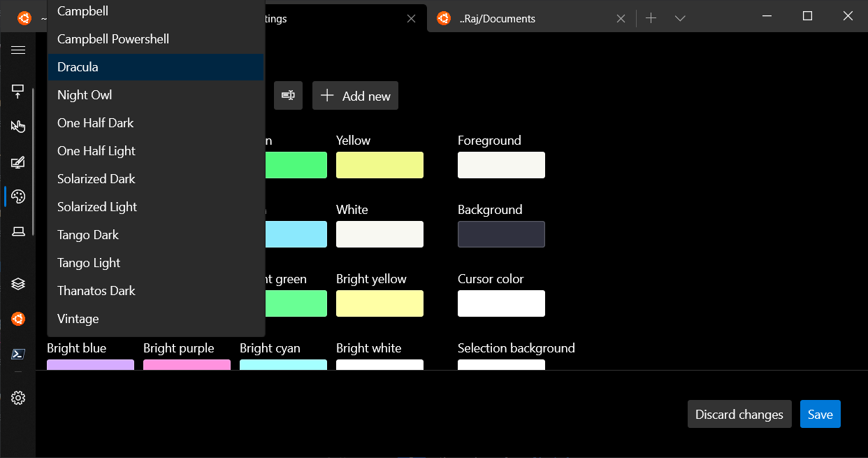Choose Tango Dark scheme
The height and width of the screenshot is (458, 868).
[x=157, y=235]
